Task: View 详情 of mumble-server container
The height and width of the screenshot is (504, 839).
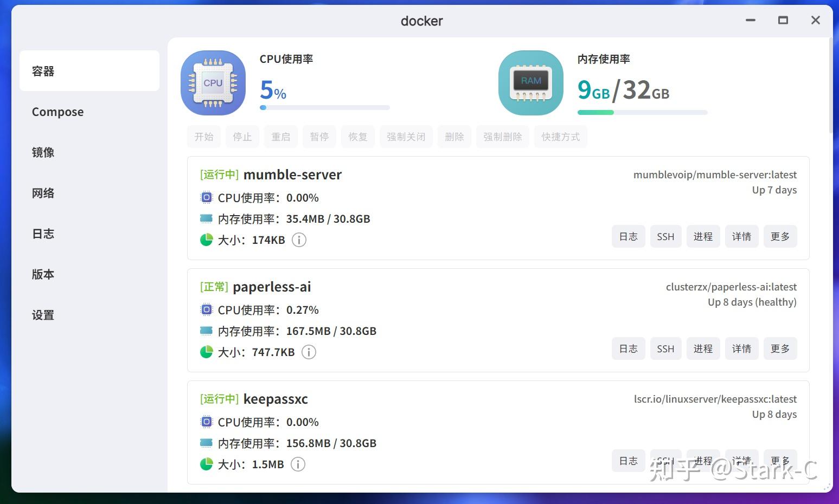Action: [x=741, y=236]
